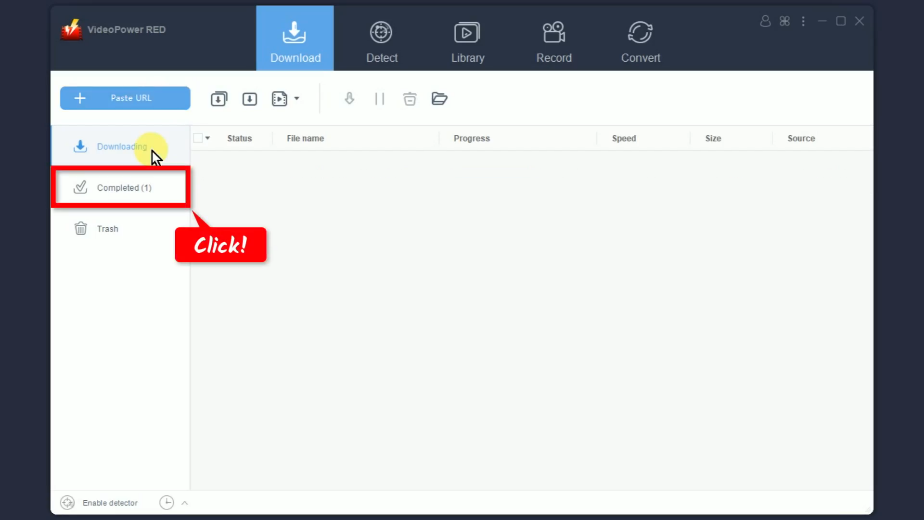Sort by the Status column header

[x=239, y=139]
